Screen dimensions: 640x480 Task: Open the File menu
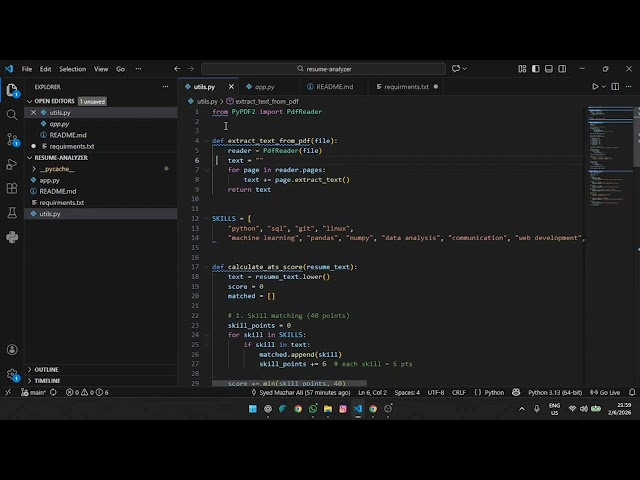[27, 69]
